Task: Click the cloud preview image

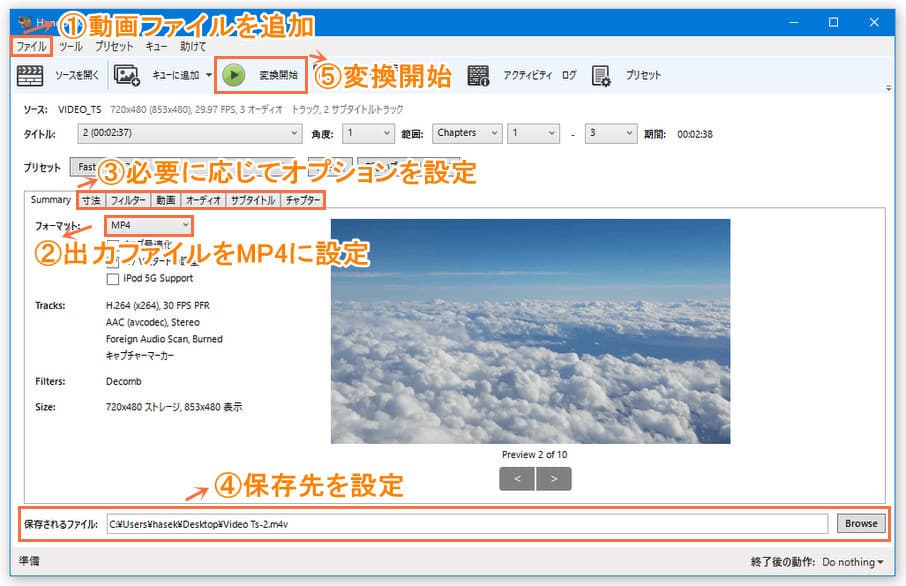Action: pos(530,331)
